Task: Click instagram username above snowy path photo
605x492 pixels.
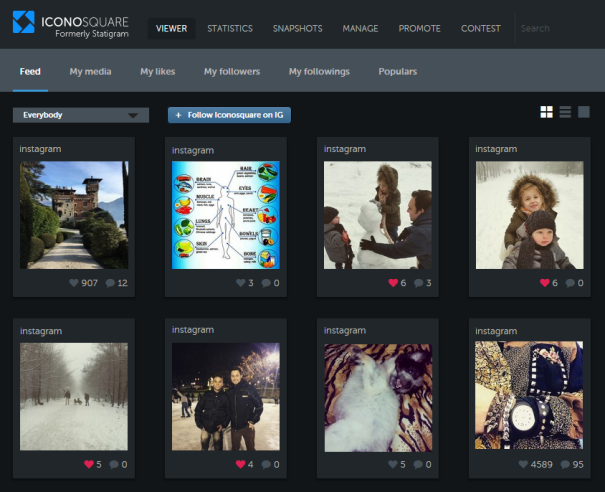Action: [41, 331]
